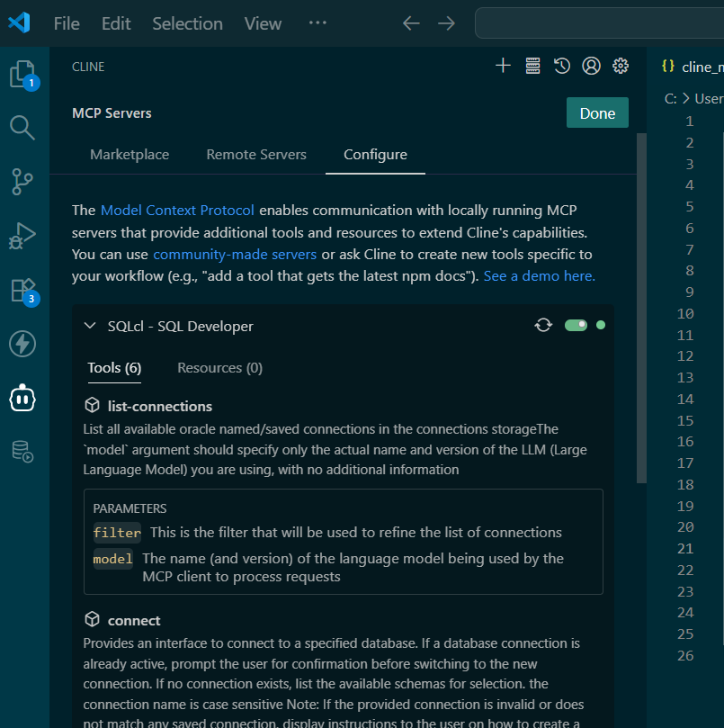Open the Remote Servers tab

coord(255,154)
